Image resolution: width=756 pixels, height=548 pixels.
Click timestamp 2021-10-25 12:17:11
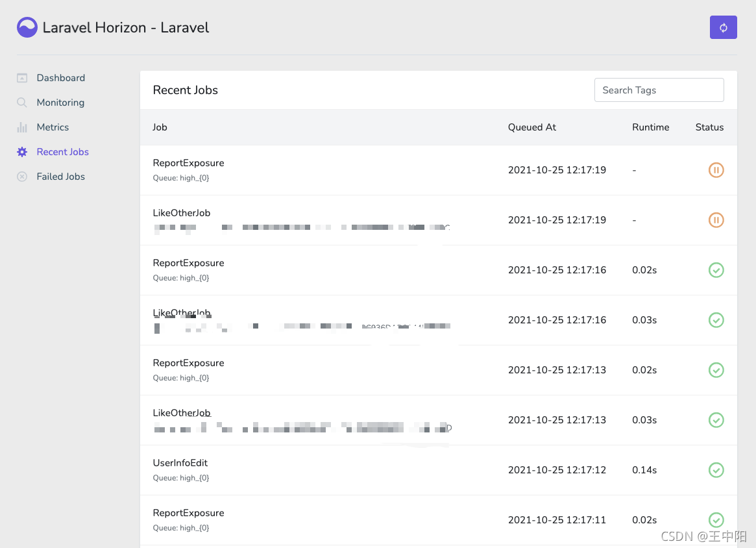pyautogui.click(x=557, y=519)
